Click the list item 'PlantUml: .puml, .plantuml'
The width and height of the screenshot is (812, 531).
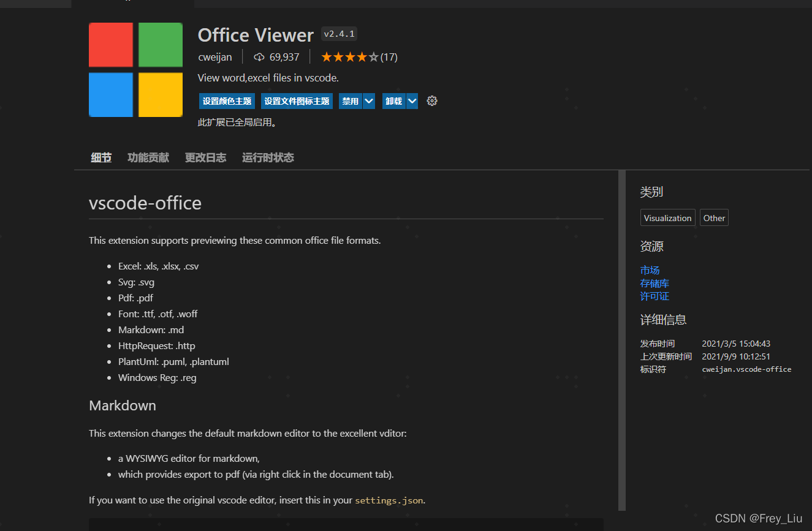point(174,362)
